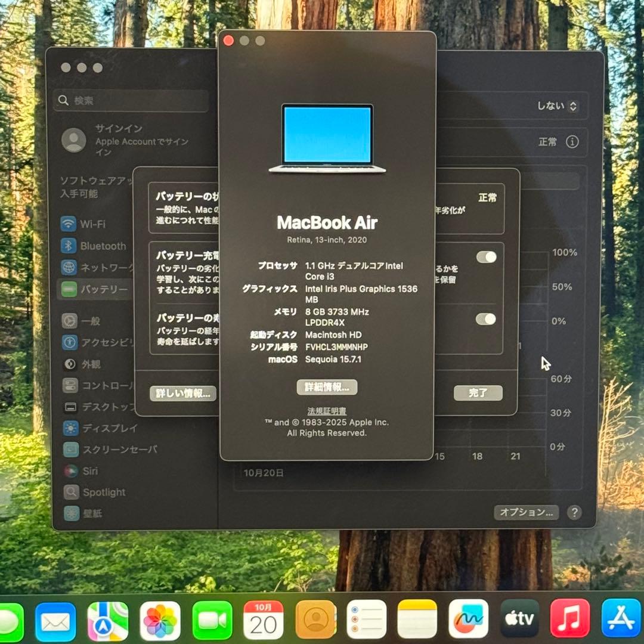The width and height of the screenshot is (644, 644).
Task: Click the software update available text
Action: coord(97,187)
